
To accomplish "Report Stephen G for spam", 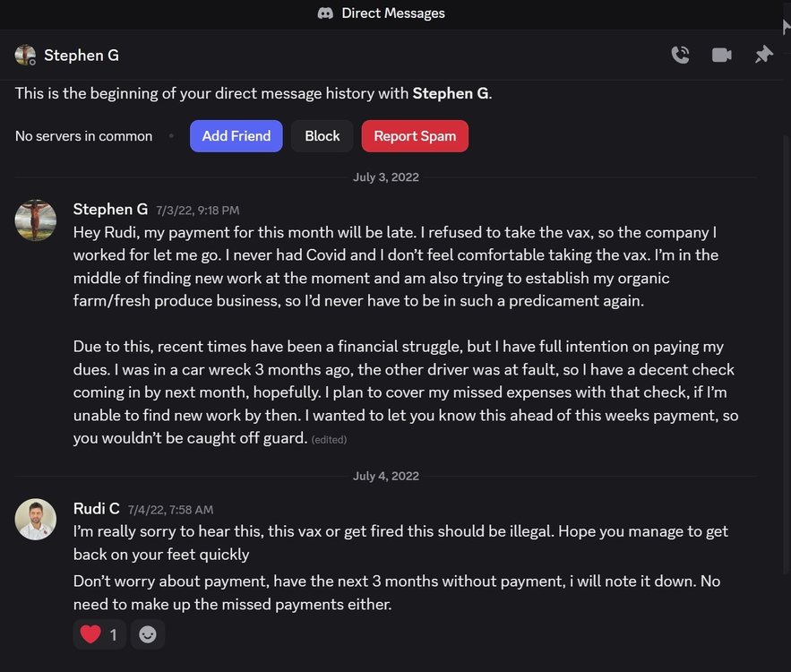I will point(414,135).
